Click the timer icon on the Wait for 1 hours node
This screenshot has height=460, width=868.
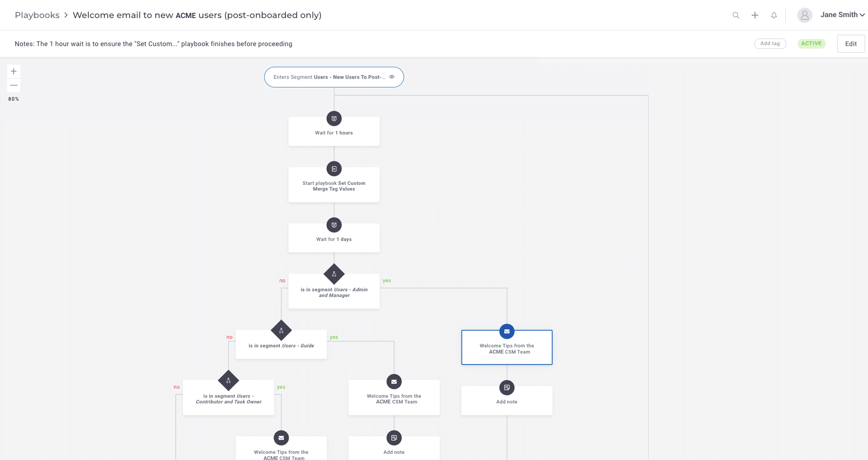334,118
